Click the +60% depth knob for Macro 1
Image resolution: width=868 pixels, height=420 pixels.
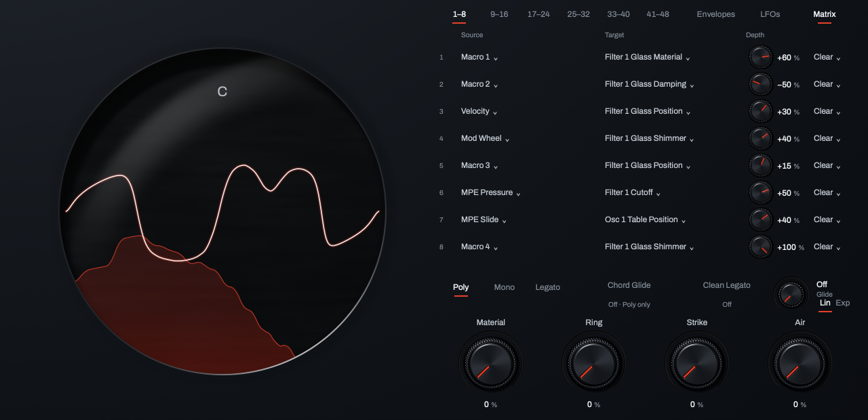tap(761, 58)
